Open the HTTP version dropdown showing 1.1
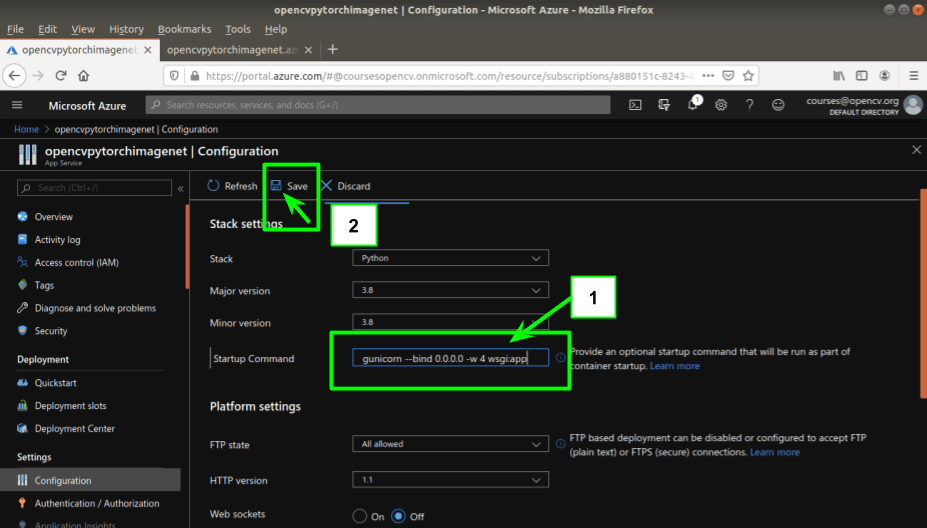 tap(450, 480)
